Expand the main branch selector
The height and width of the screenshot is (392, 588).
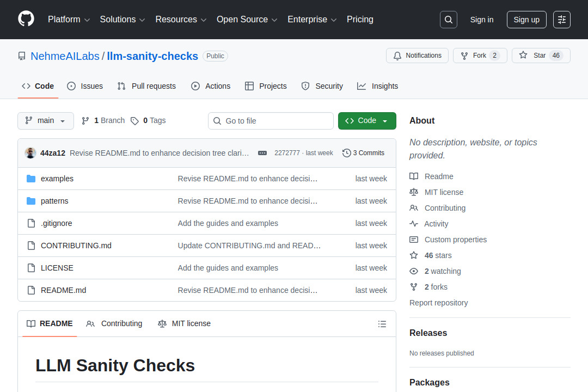[45, 120]
